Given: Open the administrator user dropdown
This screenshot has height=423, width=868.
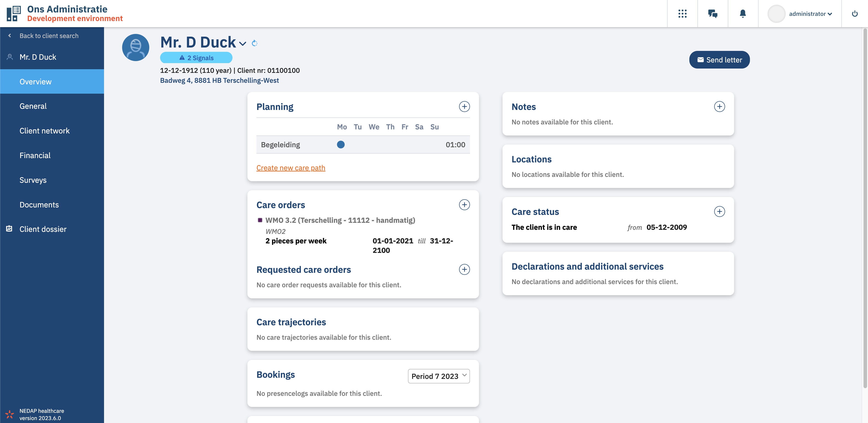Looking at the screenshot, I should click(810, 14).
